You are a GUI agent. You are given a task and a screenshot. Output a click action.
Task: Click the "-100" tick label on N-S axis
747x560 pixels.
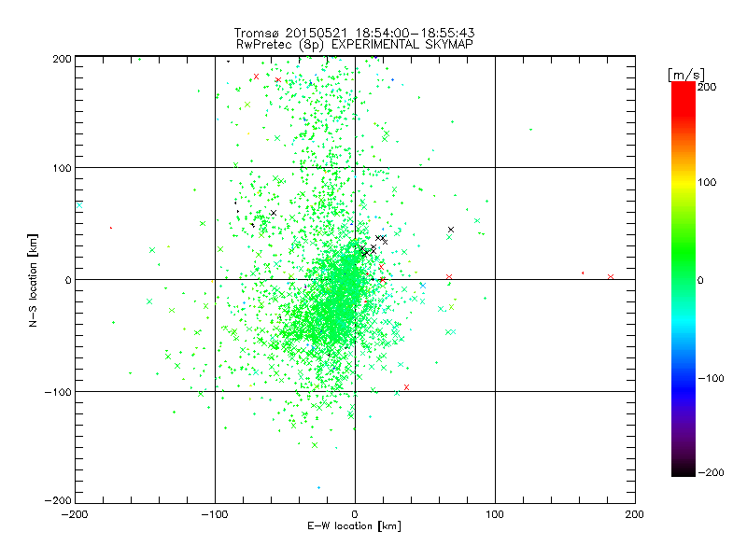click(58, 392)
